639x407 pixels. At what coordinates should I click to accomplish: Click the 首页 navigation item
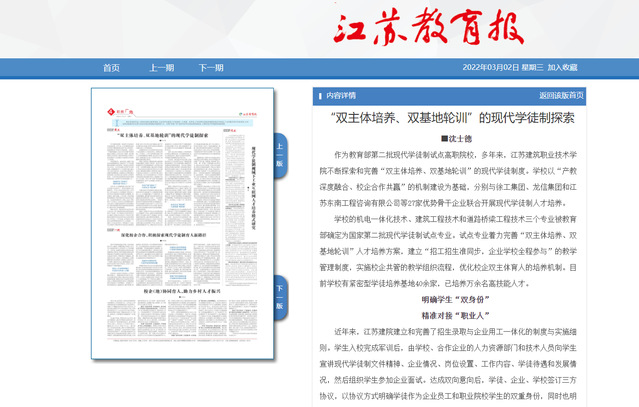pos(111,68)
